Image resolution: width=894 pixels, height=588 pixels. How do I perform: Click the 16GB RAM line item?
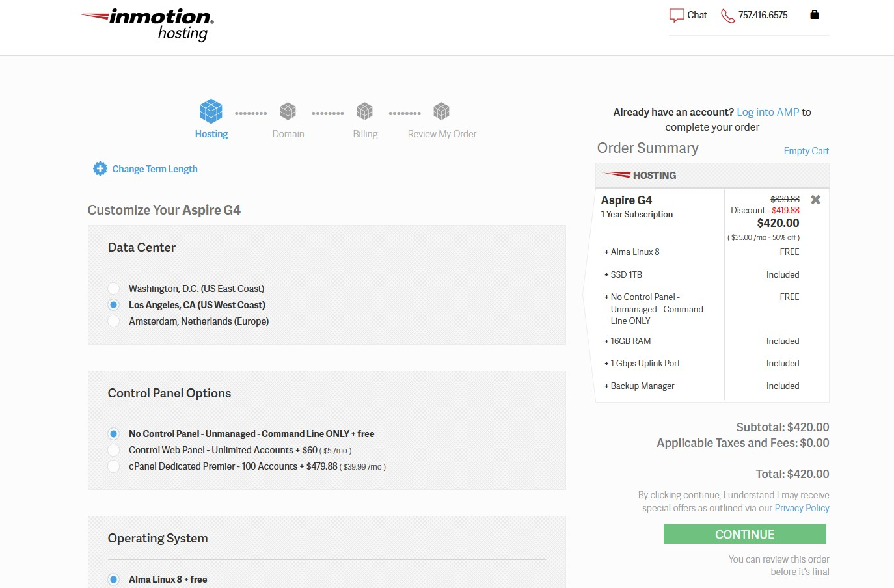630,341
